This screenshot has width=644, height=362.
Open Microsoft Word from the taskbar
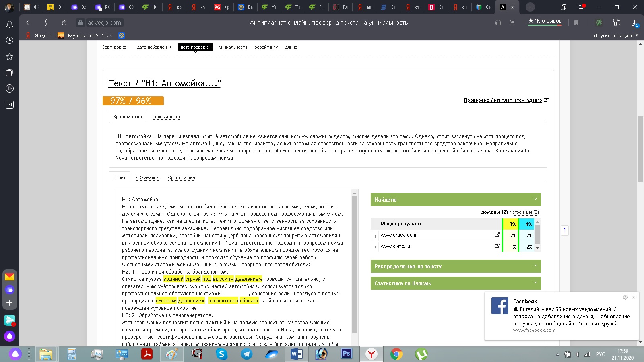pos(296,354)
